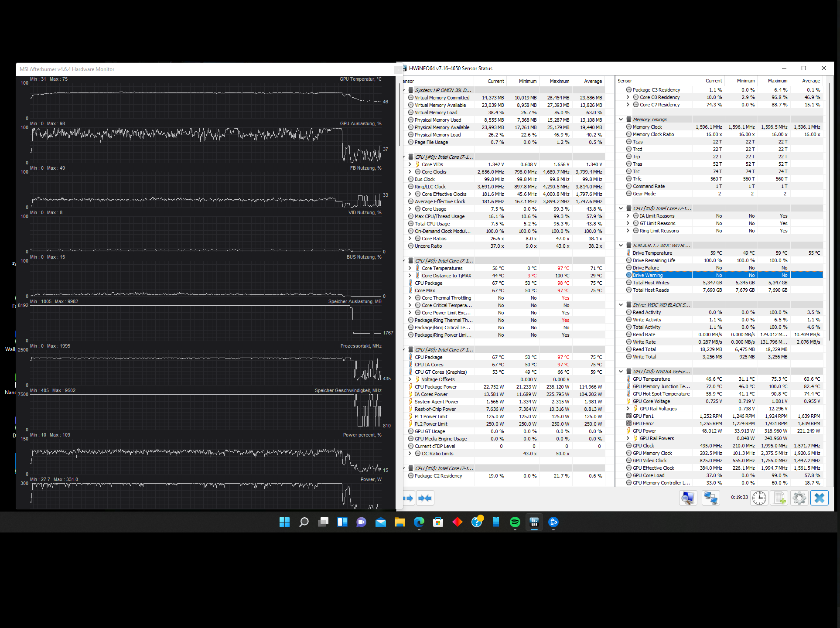Click left panel Current column header
This screenshot has width=840, height=628.
[490, 81]
